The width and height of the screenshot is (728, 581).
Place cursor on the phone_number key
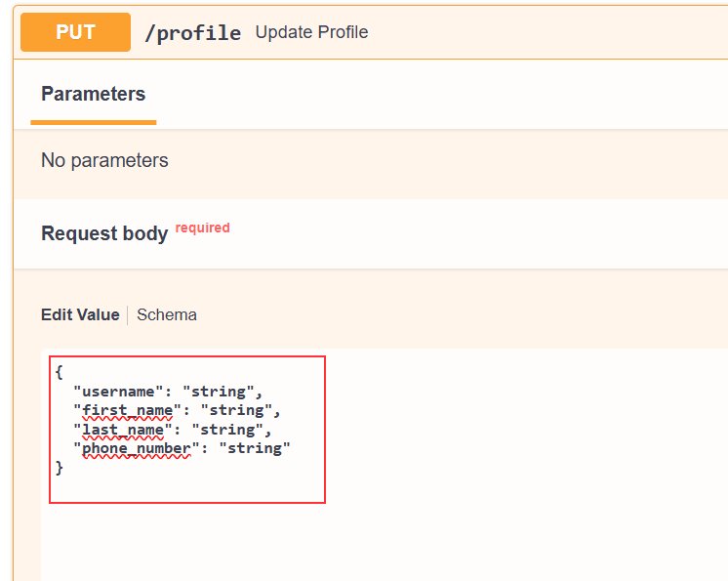[x=137, y=448]
